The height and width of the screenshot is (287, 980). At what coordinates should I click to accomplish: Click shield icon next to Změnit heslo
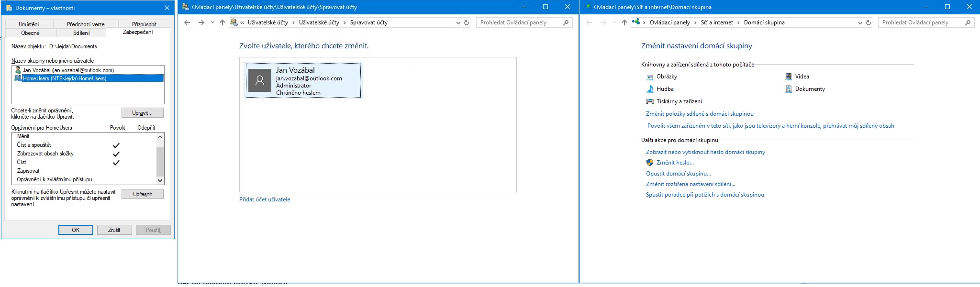pyautogui.click(x=650, y=163)
